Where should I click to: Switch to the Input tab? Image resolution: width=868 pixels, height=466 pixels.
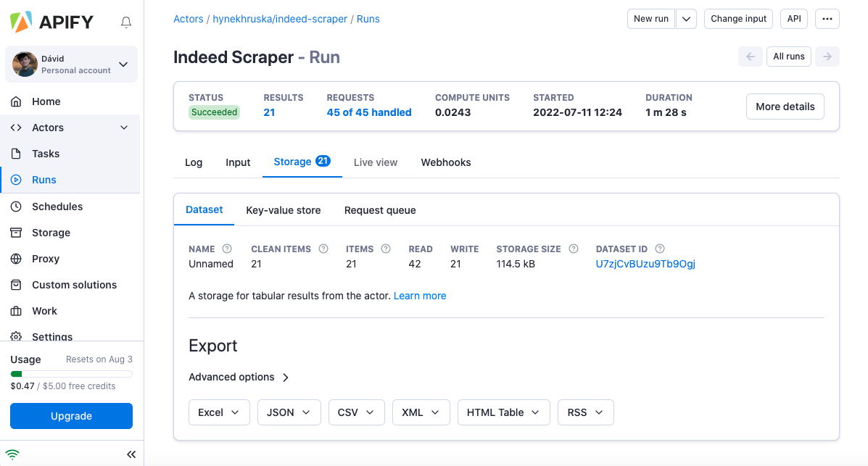[x=238, y=163]
